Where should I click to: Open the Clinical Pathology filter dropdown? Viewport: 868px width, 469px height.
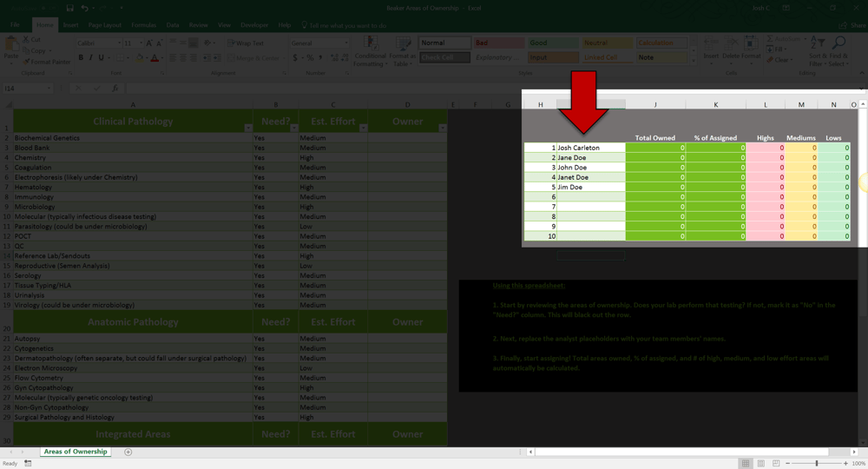pos(248,128)
